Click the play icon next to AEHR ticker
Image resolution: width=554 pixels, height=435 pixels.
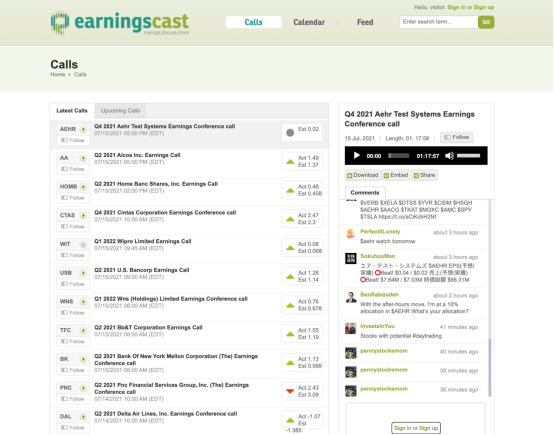83,129
